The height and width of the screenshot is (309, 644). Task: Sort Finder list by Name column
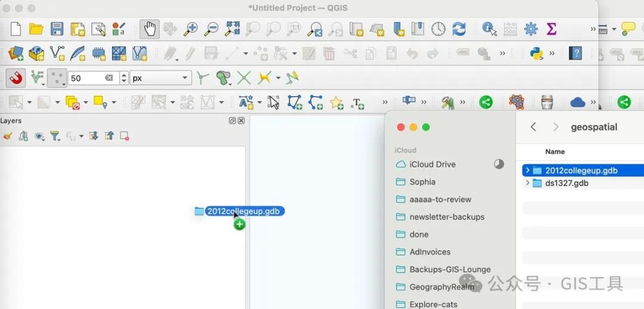(555, 152)
